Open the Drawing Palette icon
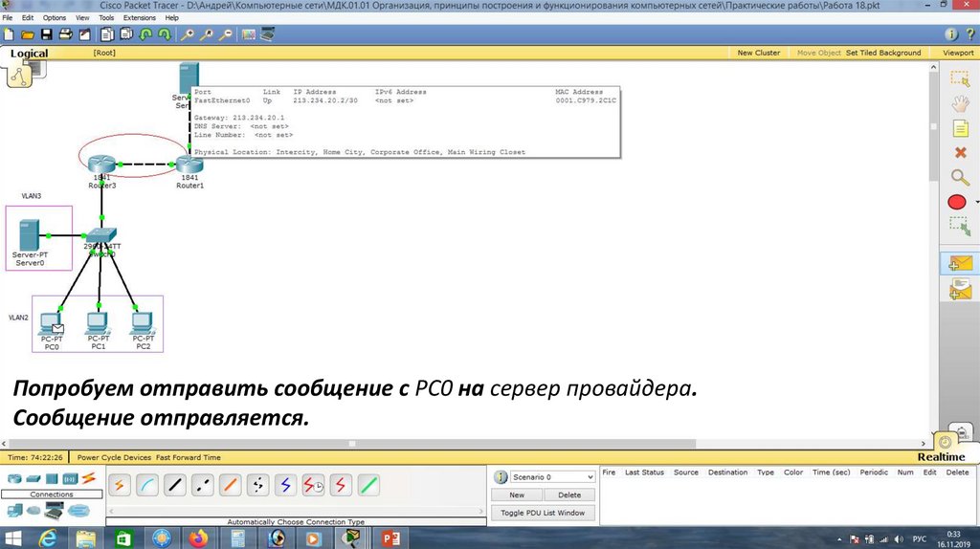This screenshot has height=549, width=980. [x=249, y=34]
